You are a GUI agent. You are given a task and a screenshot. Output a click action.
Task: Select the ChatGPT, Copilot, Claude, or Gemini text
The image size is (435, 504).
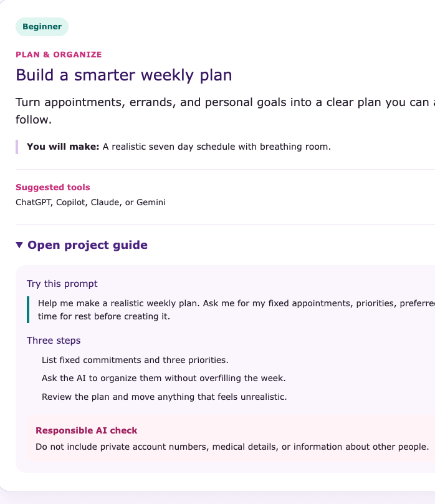(90, 203)
